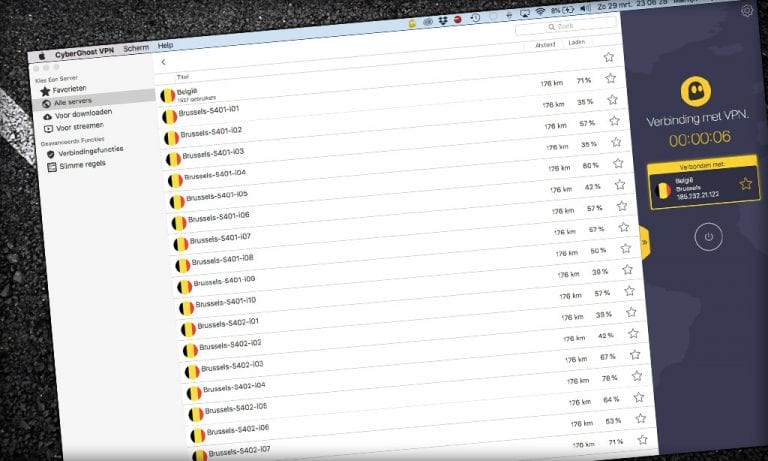This screenshot has width=768, height=461.
Task: Click the CyberGhost ghost logo
Action: pyautogui.click(x=696, y=91)
